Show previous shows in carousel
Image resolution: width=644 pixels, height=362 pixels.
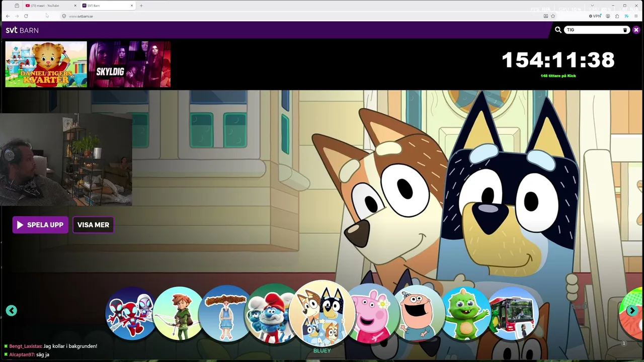(x=12, y=311)
